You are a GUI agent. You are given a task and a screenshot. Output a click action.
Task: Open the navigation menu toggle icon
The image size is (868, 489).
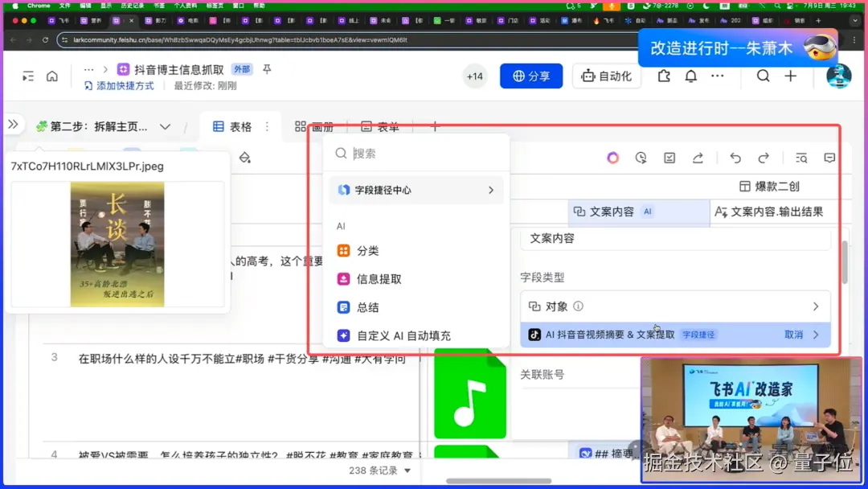[x=27, y=76]
